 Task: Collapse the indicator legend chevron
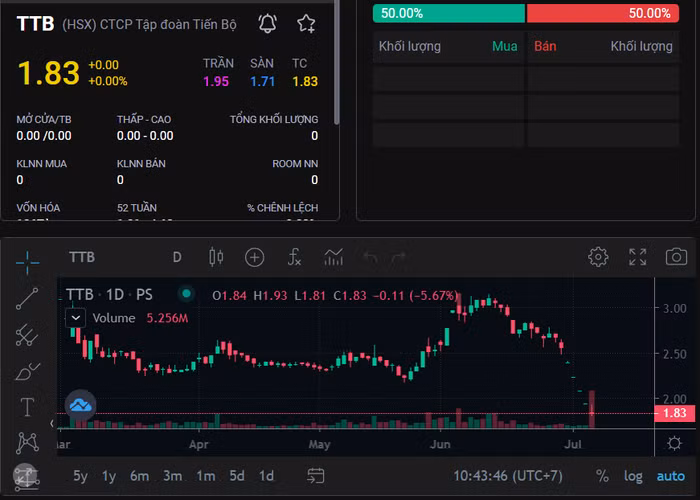(x=75, y=318)
